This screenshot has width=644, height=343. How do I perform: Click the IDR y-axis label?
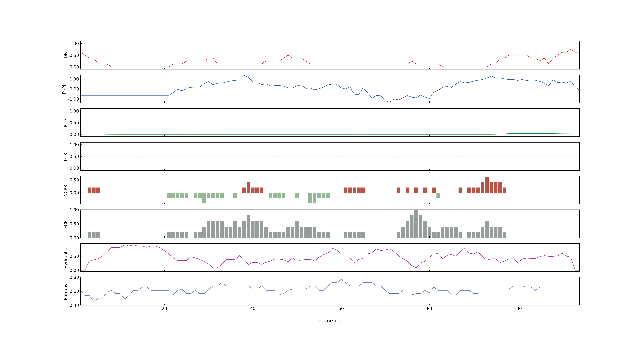[x=66, y=55]
